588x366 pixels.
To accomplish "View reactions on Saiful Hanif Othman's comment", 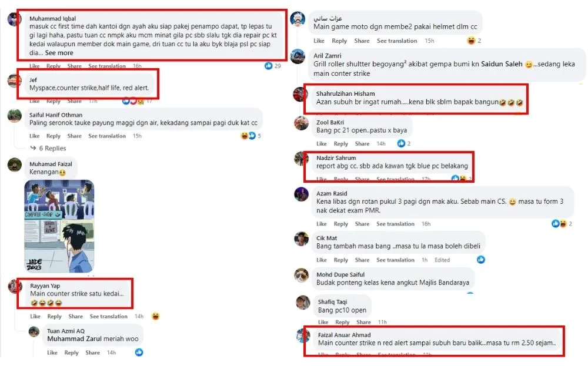I will point(248,136).
